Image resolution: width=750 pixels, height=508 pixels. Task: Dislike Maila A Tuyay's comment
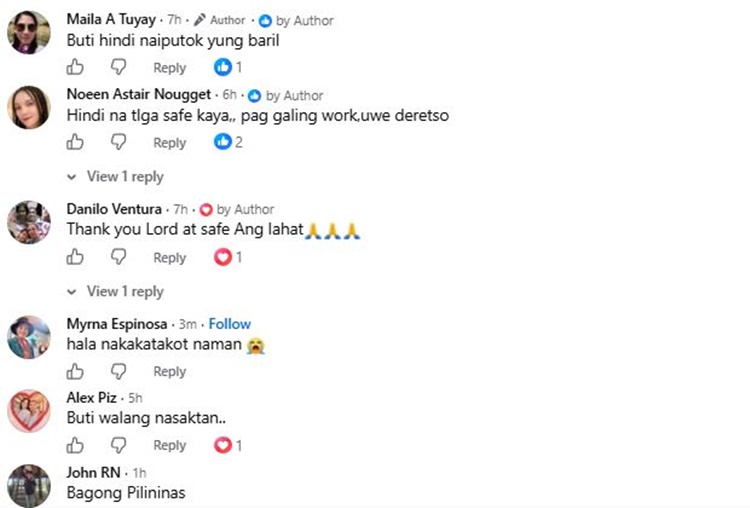(118, 67)
